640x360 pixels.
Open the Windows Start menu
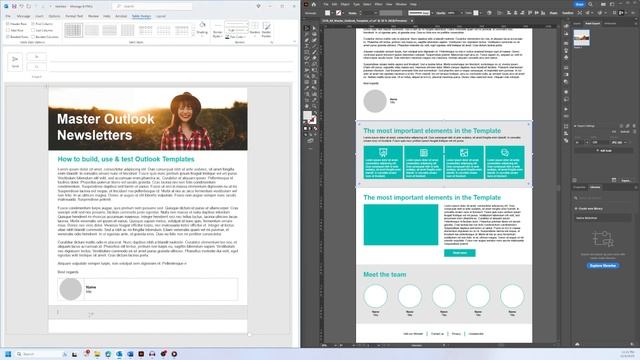tap(8, 354)
